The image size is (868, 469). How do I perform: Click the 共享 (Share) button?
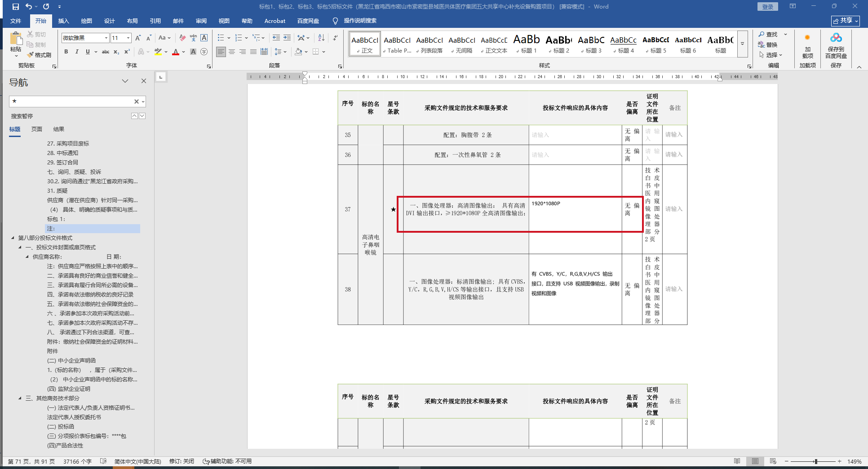click(x=845, y=21)
